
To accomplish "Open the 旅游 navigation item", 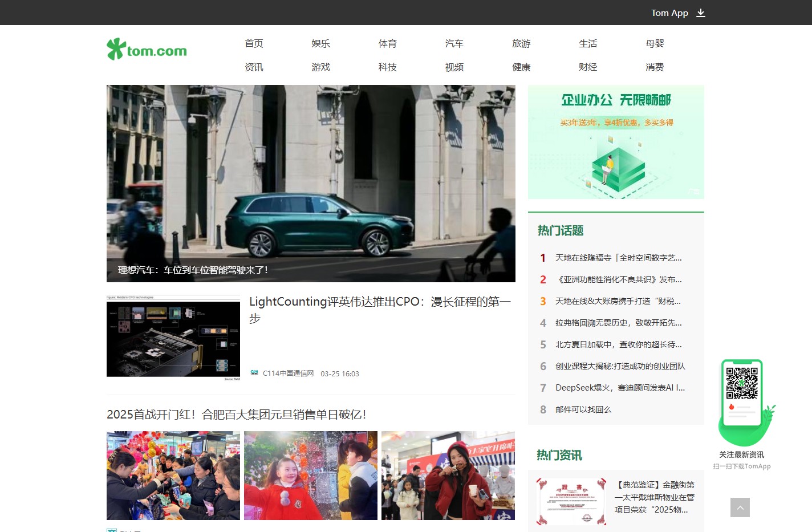I will pos(521,43).
